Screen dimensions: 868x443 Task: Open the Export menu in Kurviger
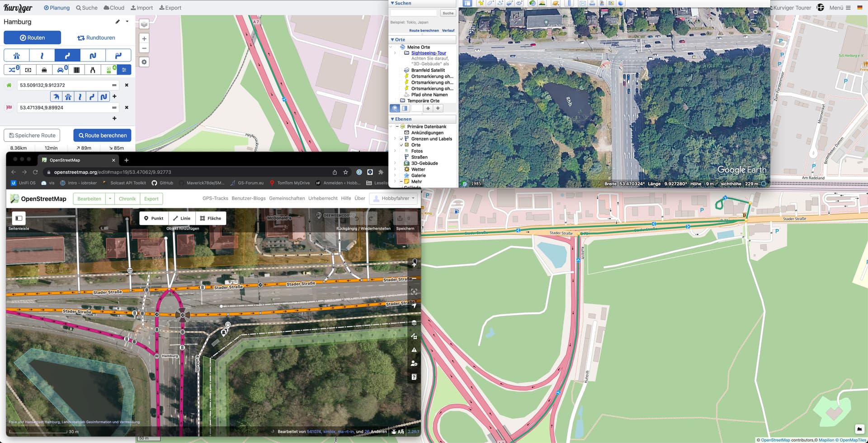pos(170,8)
